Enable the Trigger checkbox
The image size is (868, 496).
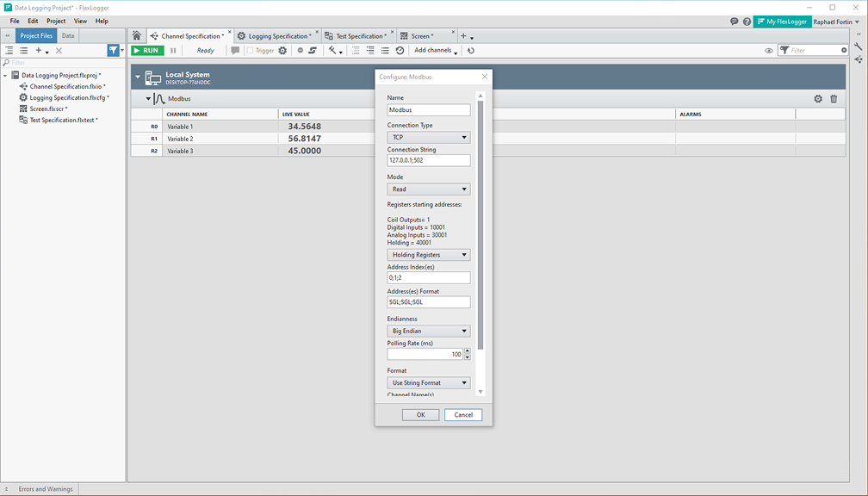(x=251, y=50)
